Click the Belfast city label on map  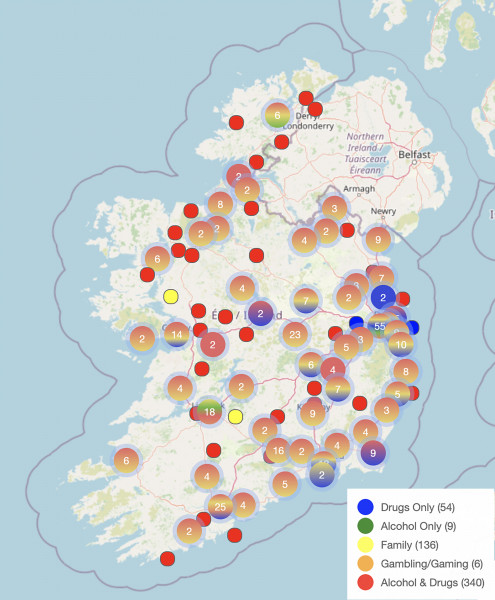[414, 155]
